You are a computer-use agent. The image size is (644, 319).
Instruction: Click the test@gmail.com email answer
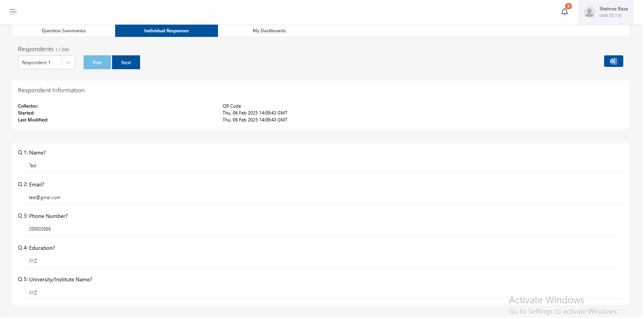click(x=45, y=198)
